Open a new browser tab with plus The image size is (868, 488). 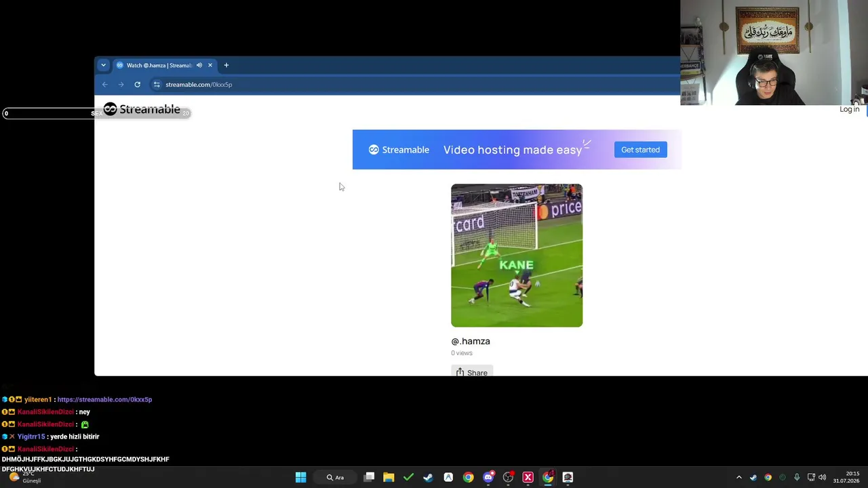(x=226, y=65)
